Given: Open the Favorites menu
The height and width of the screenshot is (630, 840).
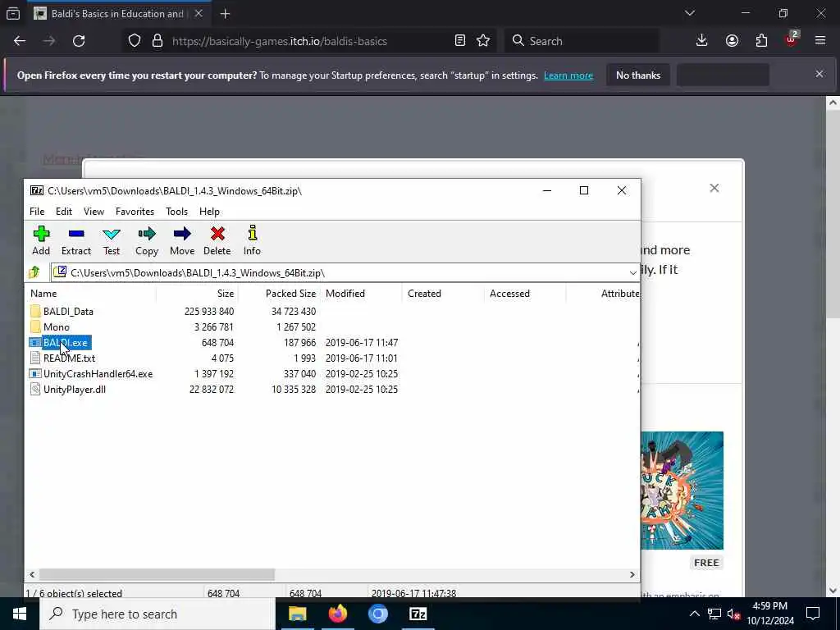Looking at the screenshot, I should pyautogui.click(x=135, y=212).
